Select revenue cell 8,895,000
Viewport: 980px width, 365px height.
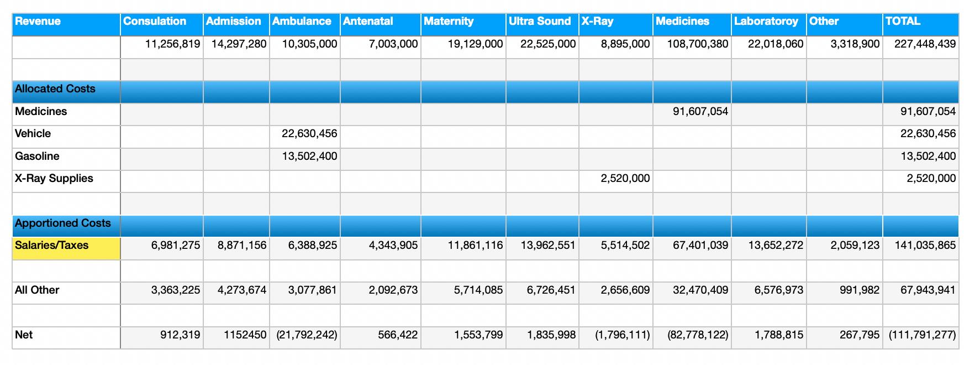(x=616, y=48)
